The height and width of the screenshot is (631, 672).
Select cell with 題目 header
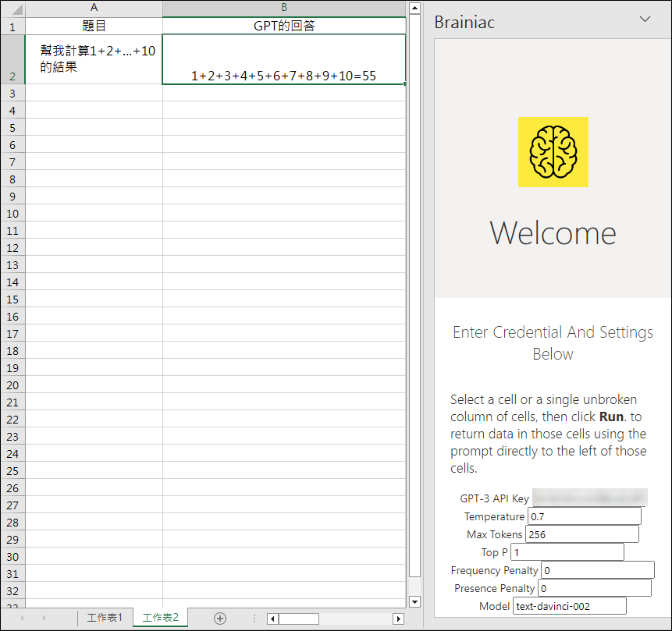pos(94,26)
